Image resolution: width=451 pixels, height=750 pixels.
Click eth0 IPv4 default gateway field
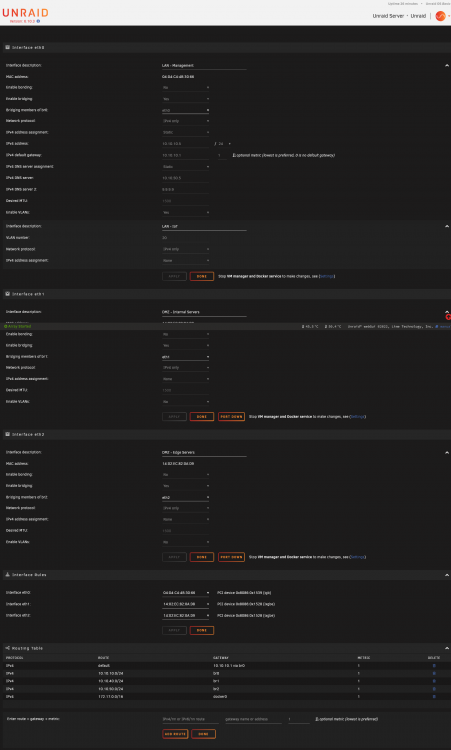(186, 155)
